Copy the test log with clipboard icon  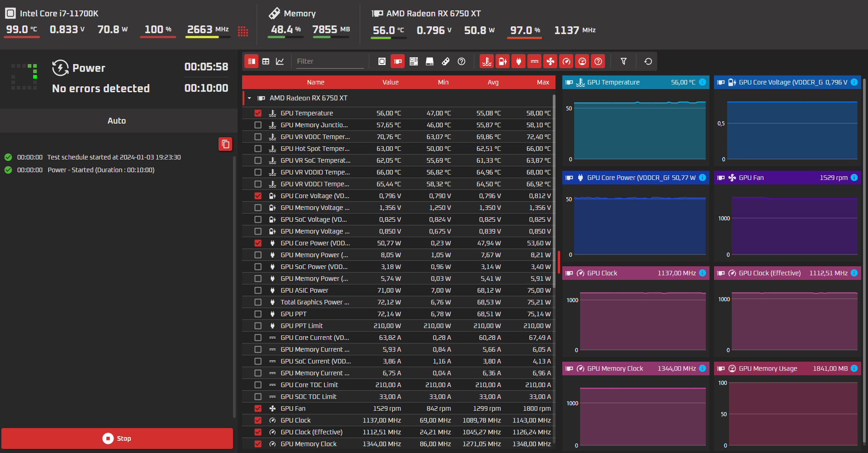(x=225, y=144)
